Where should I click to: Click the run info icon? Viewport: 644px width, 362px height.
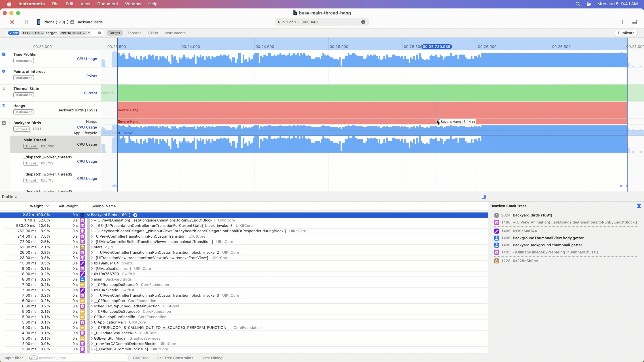pos(363,22)
